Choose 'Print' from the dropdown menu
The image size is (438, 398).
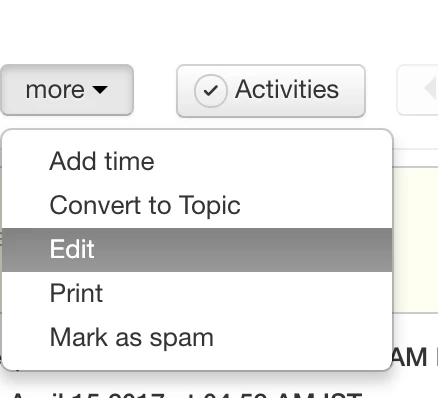197,293
